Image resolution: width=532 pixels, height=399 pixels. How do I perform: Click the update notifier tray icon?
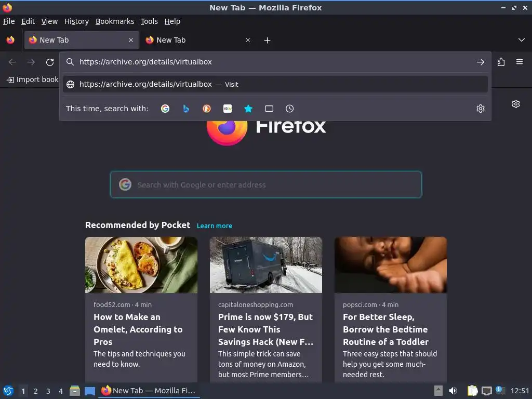click(x=499, y=390)
